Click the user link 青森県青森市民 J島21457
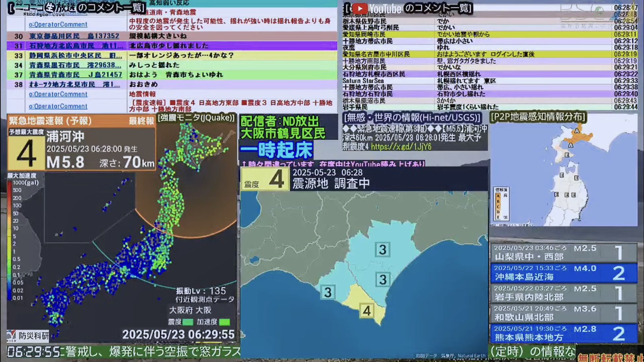Viewport: 644px width, 362px height. pos(76,75)
